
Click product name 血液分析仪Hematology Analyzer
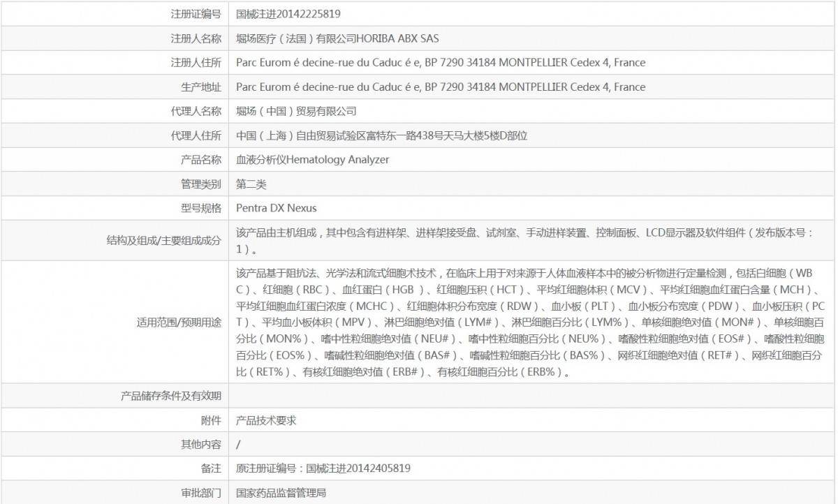pyautogui.click(x=313, y=160)
